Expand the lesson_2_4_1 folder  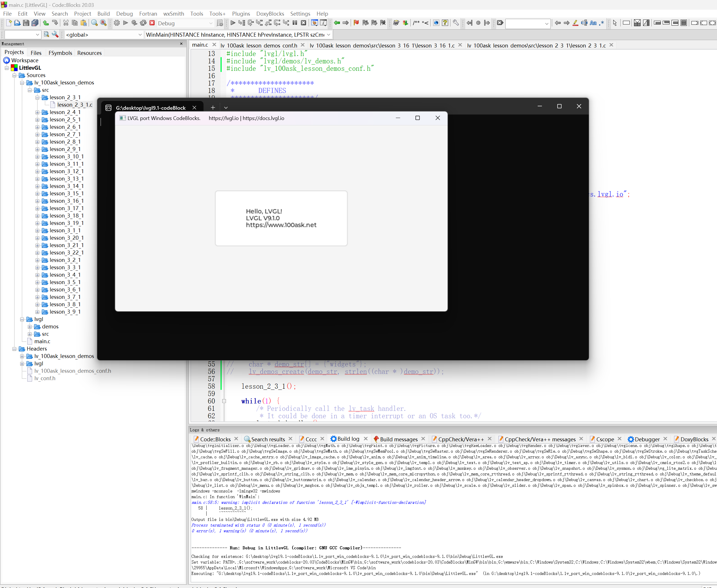tap(37, 112)
